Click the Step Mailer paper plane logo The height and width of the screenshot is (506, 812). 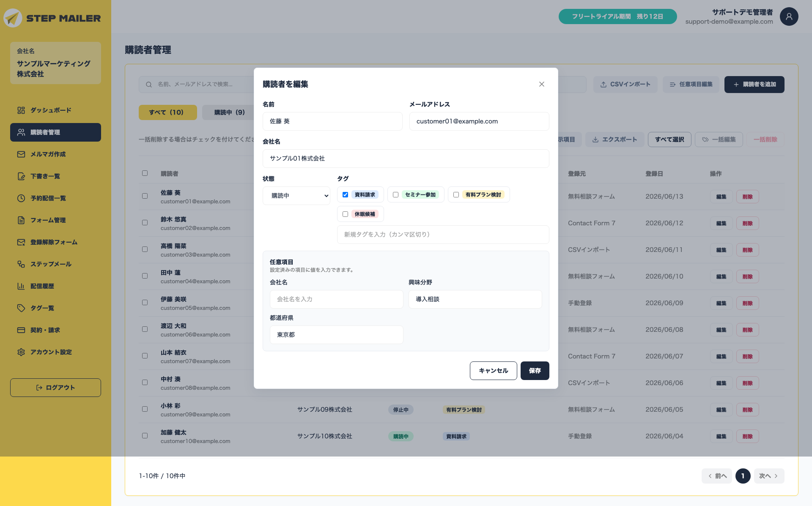tap(13, 18)
